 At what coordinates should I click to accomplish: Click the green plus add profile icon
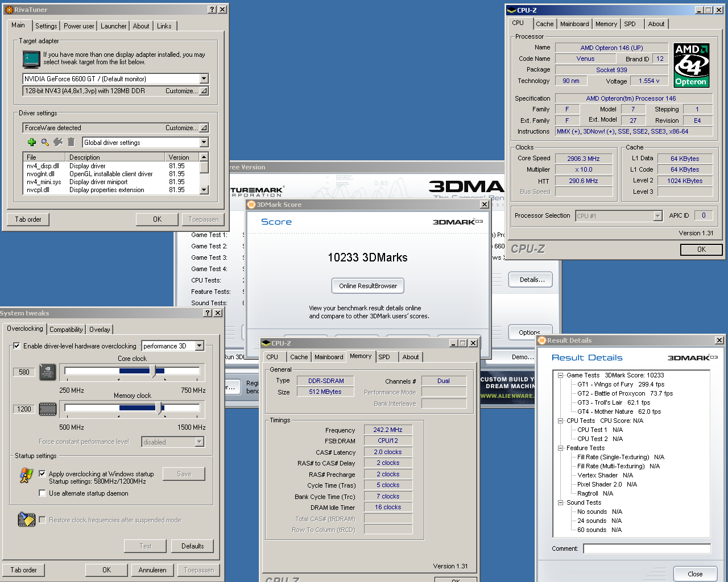[32, 142]
